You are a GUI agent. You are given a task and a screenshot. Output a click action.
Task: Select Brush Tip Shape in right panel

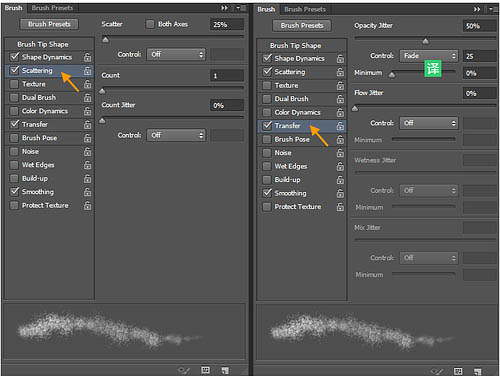pyautogui.click(x=296, y=46)
